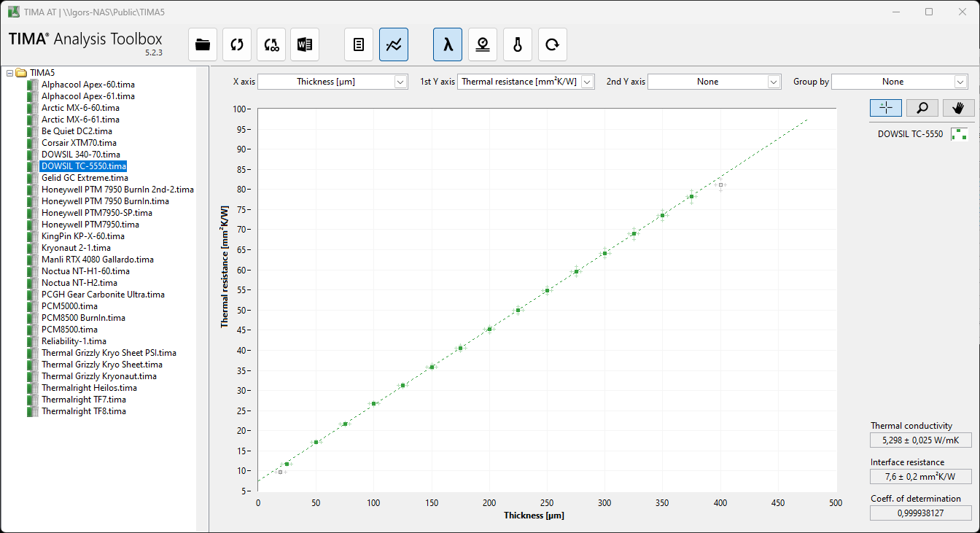Click the DOWSIL TC-5550 legend label
The image size is (980, 533).
pyautogui.click(x=910, y=134)
